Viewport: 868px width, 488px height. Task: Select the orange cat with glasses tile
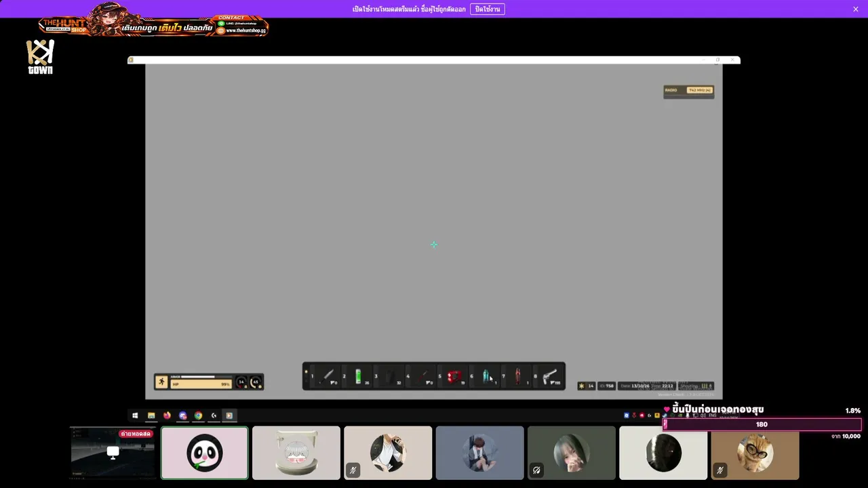tap(755, 453)
